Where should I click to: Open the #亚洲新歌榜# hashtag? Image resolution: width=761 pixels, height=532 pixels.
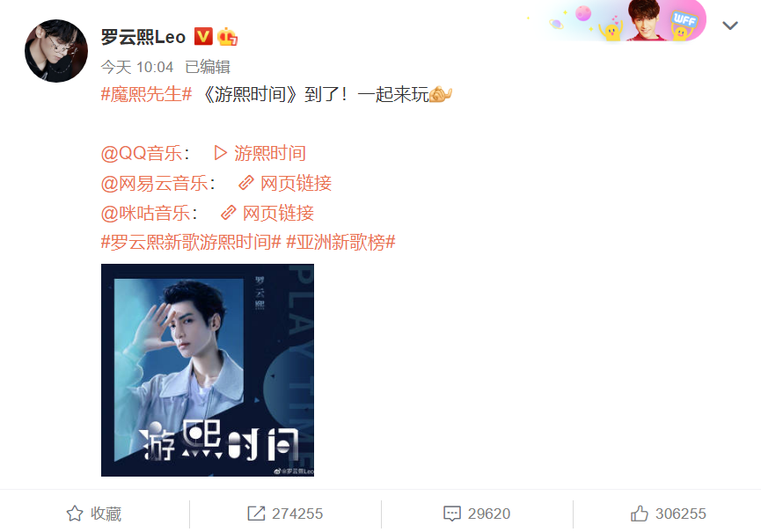point(340,242)
